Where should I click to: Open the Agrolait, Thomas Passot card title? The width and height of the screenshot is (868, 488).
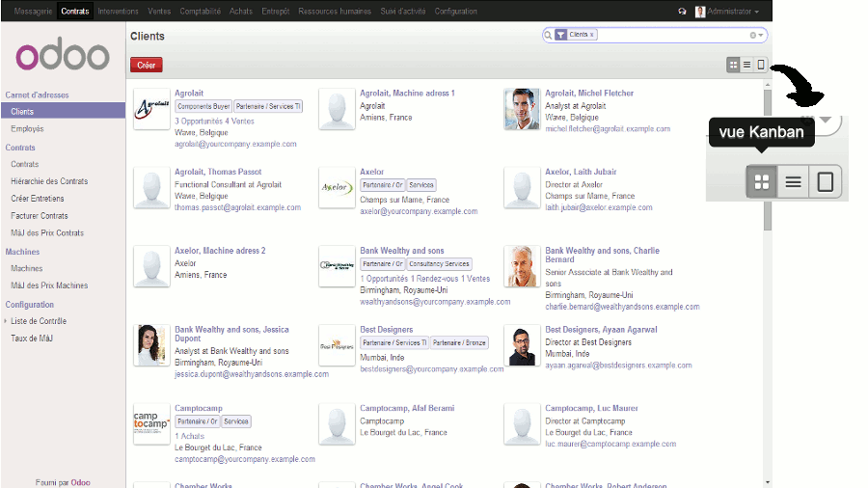click(218, 172)
